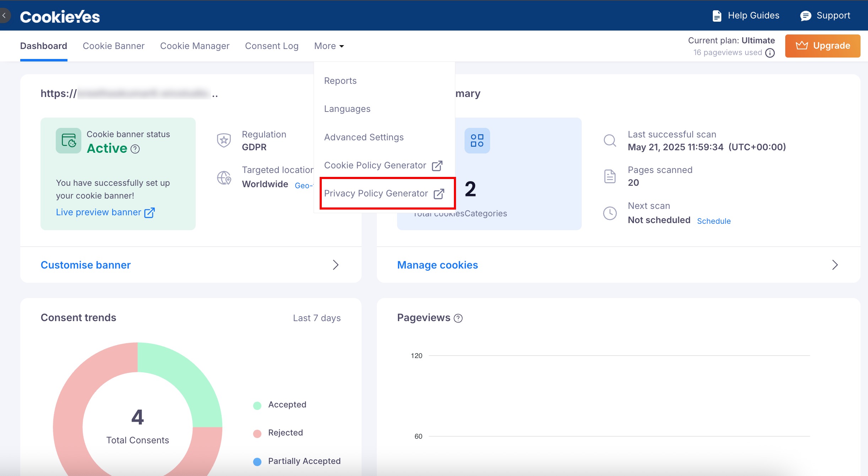
Task: Click the CookieYes logo
Action: [60, 16]
